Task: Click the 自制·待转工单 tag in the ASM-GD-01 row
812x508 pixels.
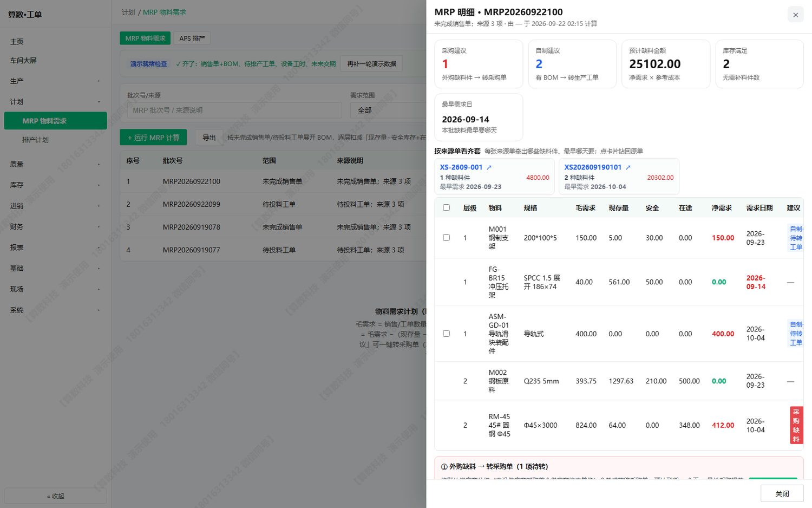Action: coord(795,334)
